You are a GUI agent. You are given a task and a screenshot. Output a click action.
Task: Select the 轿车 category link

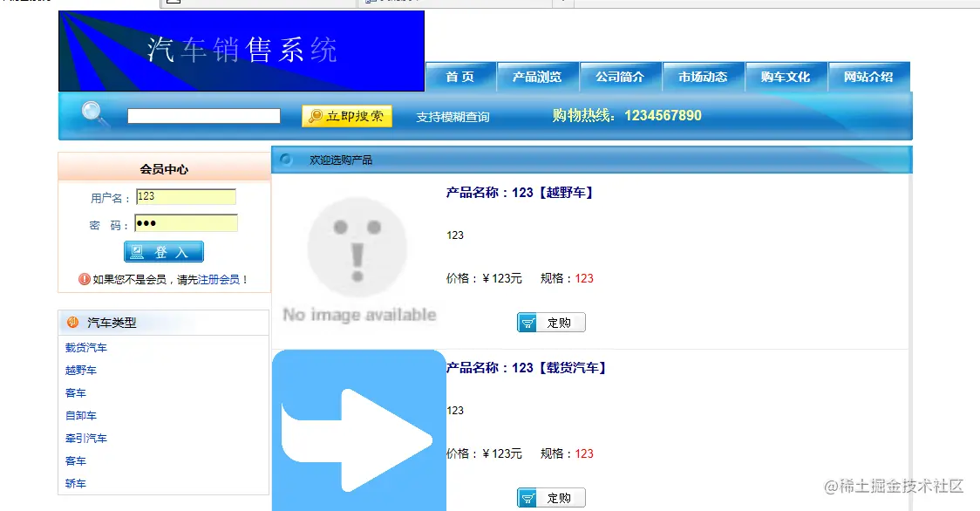(76, 483)
